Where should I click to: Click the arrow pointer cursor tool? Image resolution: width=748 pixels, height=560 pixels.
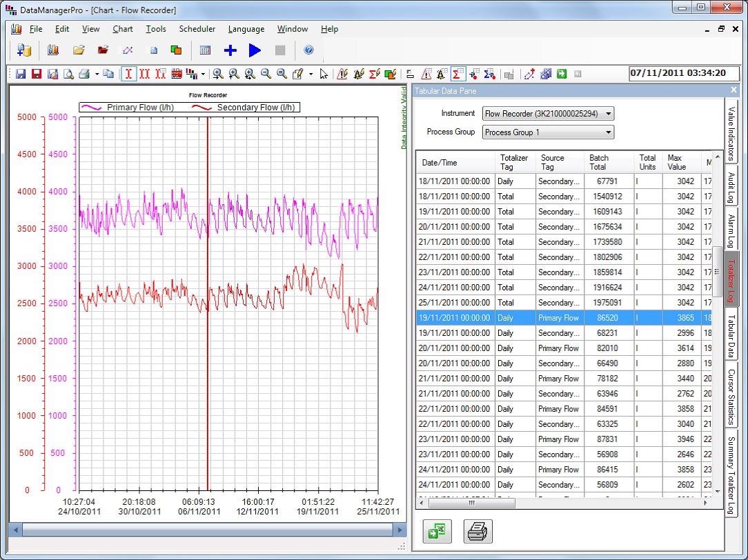pyautogui.click(x=324, y=74)
